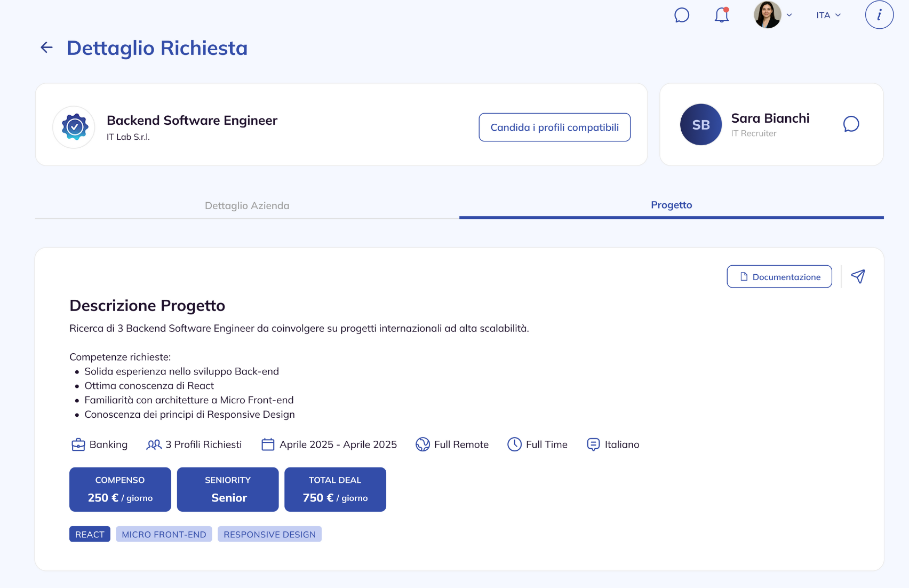Image resolution: width=909 pixels, height=588 pixels.
Task: Open messages chat icon in top bar
Action: (x=682, y=15)
